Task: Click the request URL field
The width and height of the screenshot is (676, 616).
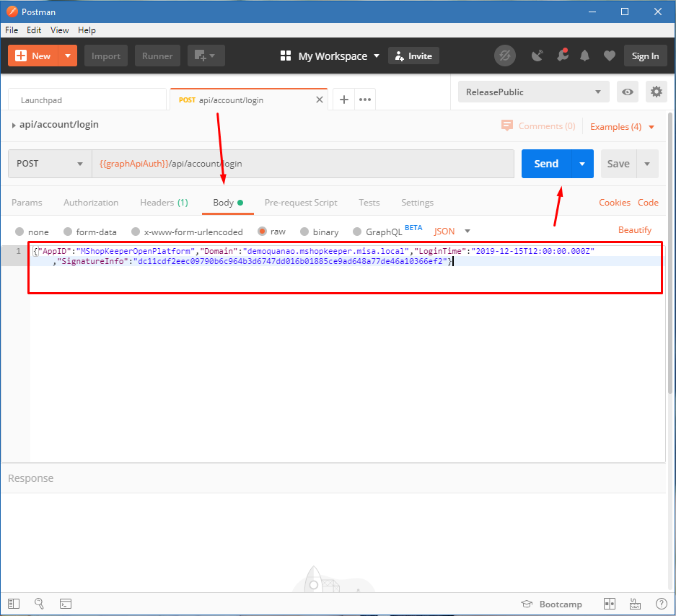Action: (303, 164)
